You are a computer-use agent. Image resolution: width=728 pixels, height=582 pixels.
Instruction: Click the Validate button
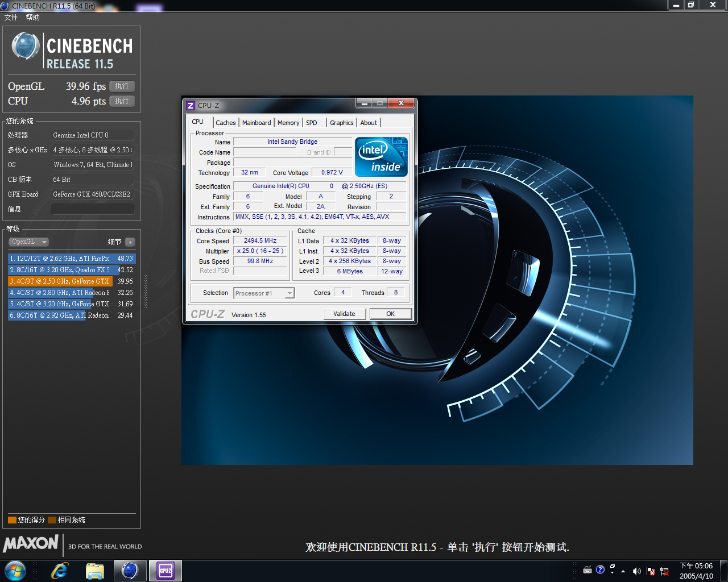(344, 314)
